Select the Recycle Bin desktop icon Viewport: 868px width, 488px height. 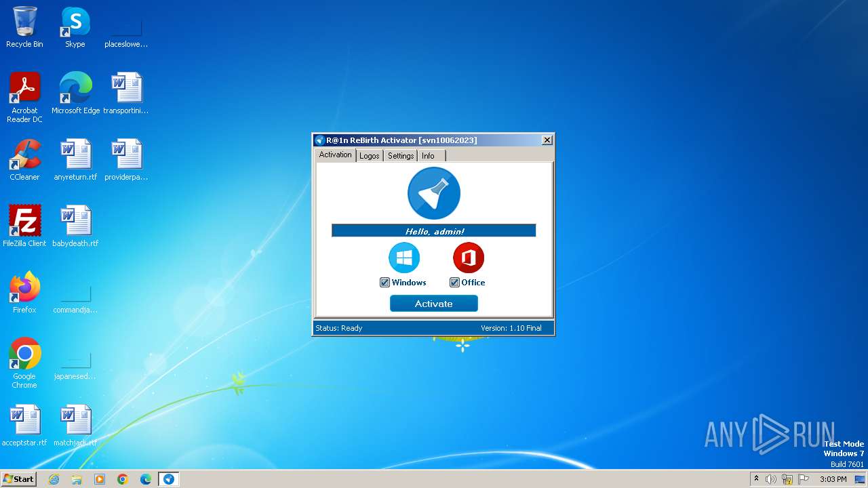[24, 28]
